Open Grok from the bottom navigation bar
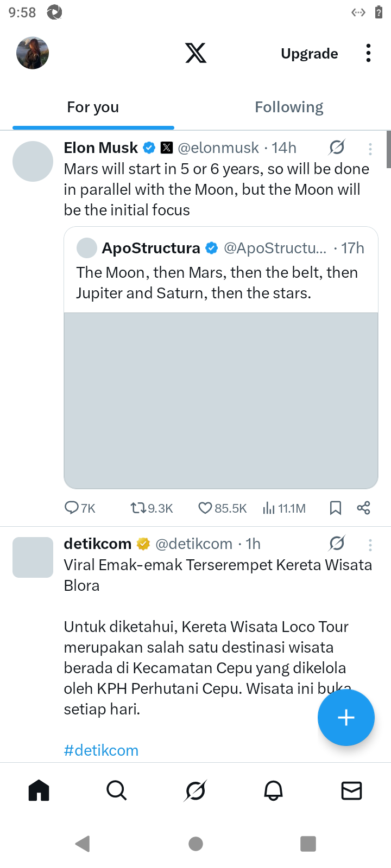The width and height of the screenshot is (391, 868). coord(195,791)
